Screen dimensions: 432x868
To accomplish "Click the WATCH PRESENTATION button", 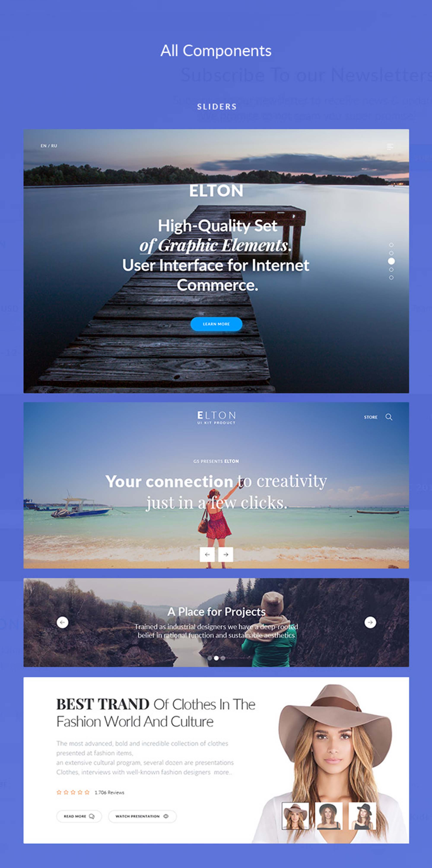I will tap(142, 816).
